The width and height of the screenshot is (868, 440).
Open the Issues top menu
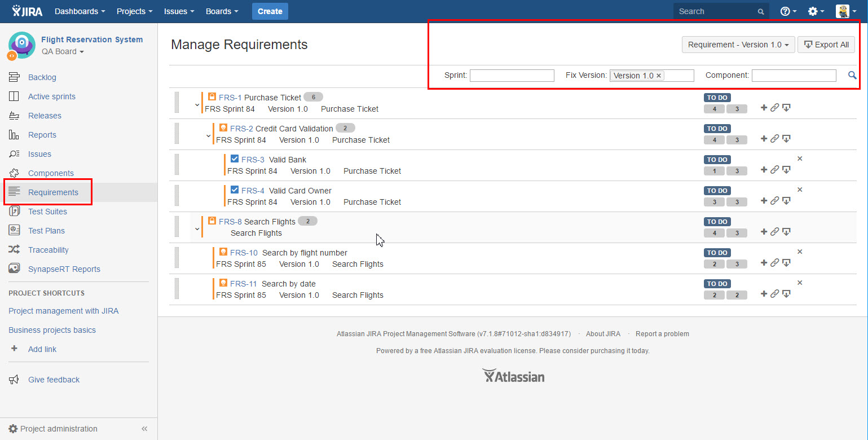point(179,11)
